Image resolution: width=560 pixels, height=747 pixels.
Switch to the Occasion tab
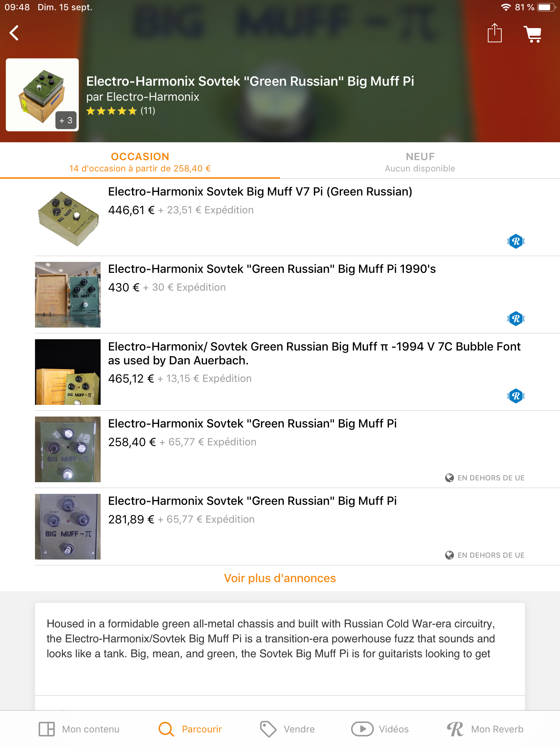140,162
